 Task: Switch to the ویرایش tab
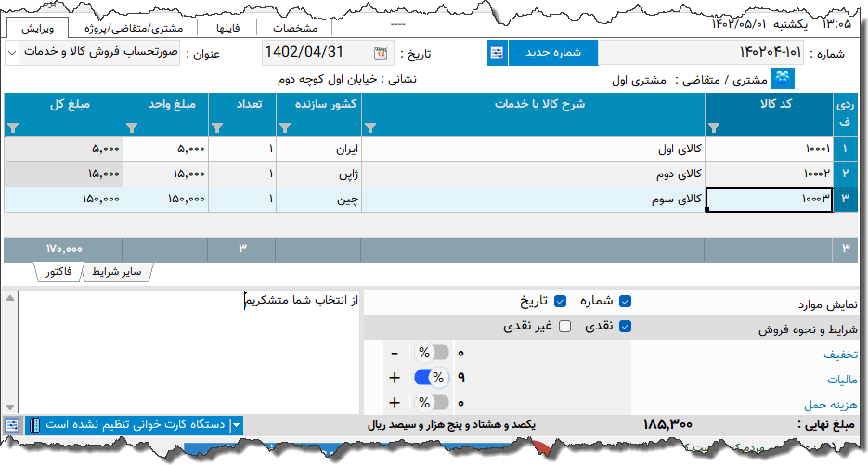click(x=38, y=28)
